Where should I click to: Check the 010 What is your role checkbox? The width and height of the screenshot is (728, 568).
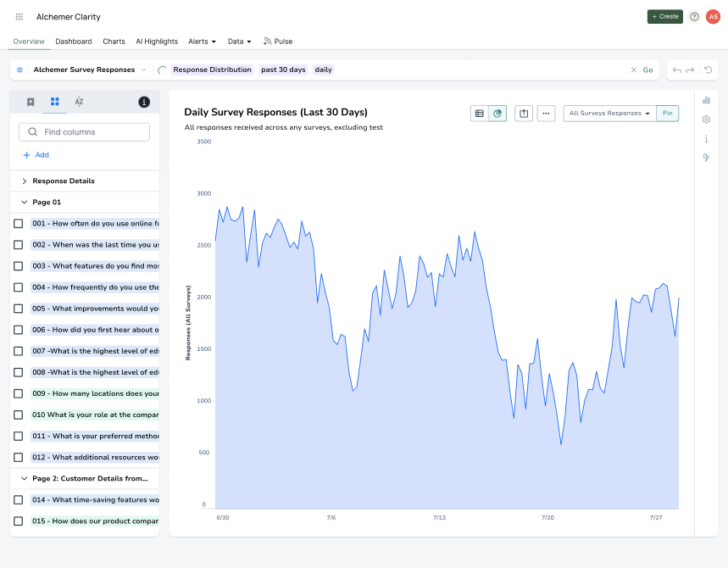tap(18, 415)
